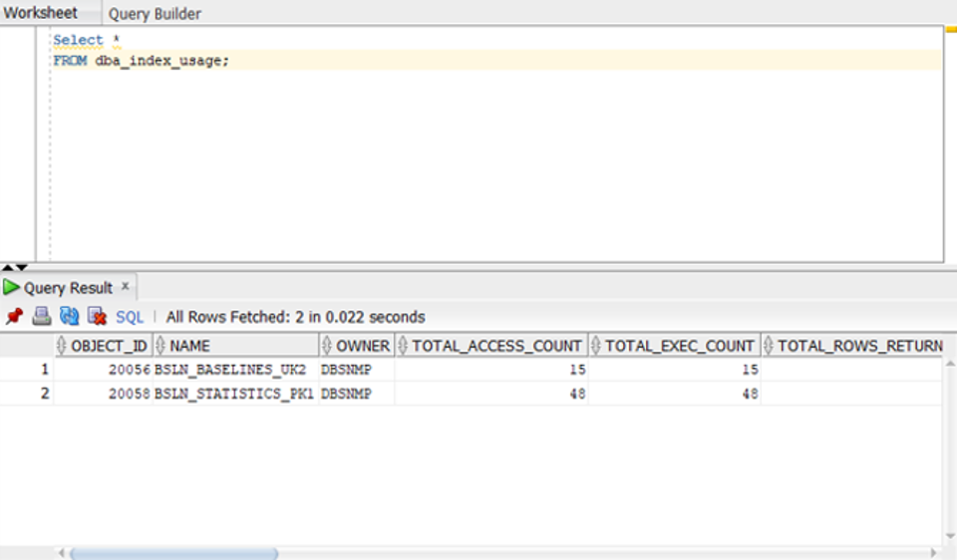
Task: Click the sort icon on OWNER column
Action: pos(327,346)
